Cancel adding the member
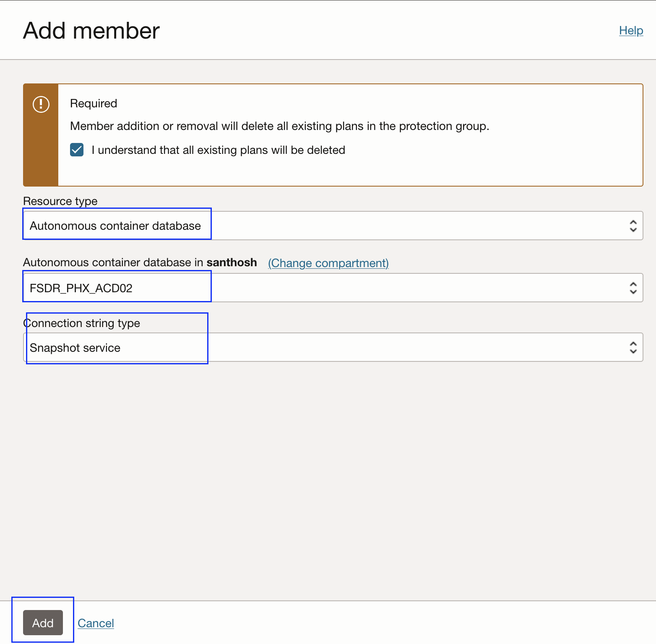656x644 pixels. coord(96,623)
